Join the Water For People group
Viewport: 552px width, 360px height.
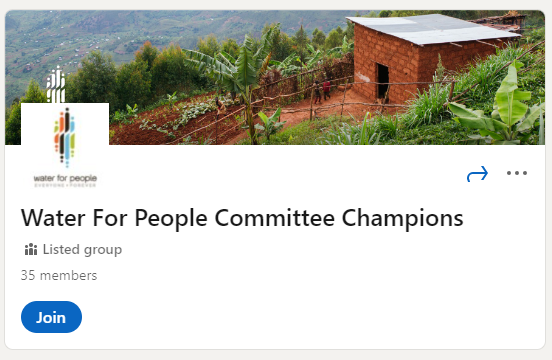tap(51, 317)
